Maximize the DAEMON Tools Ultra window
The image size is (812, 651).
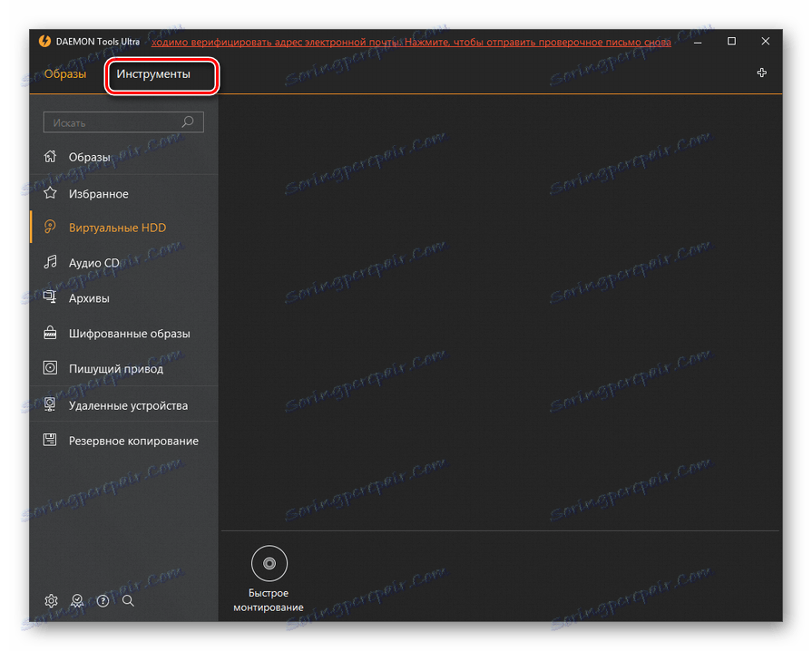731,42
